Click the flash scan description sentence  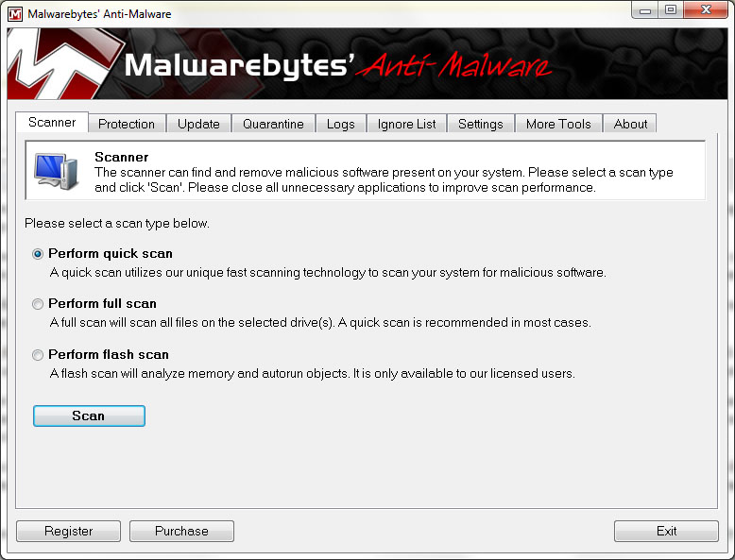312,373
